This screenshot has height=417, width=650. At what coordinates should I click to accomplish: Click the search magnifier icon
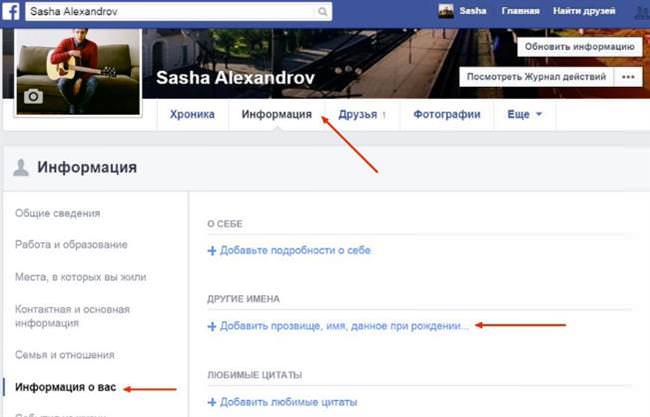pos(323,12)
